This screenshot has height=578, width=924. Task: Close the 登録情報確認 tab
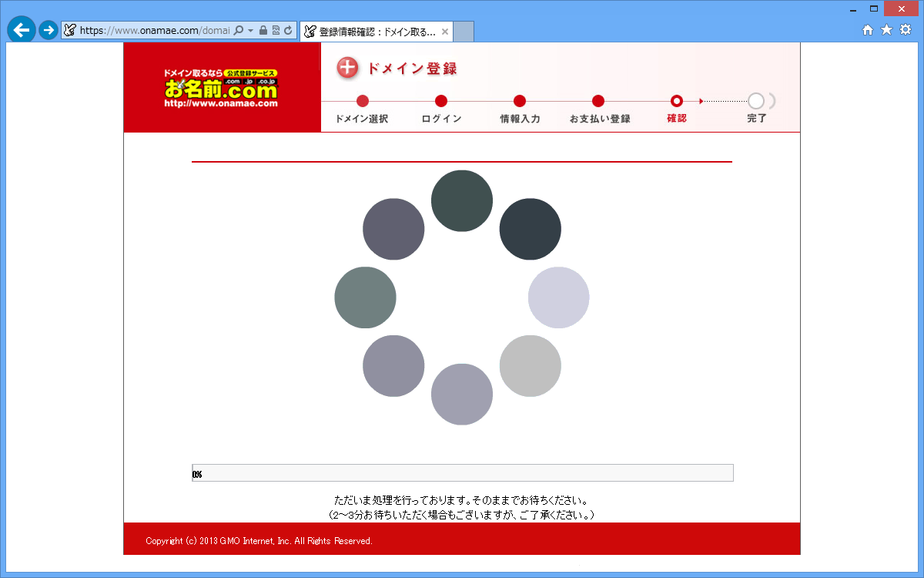[x=444, y=32]
